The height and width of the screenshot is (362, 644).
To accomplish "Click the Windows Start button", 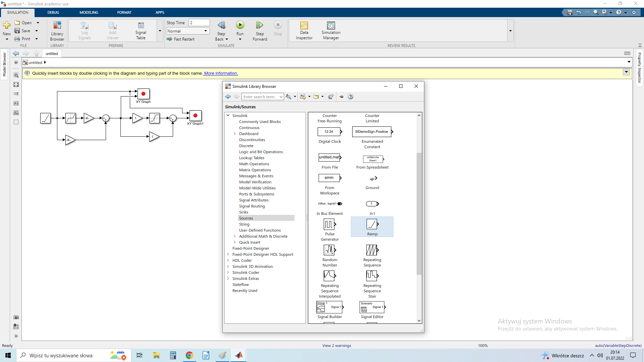I will [8, 355].
